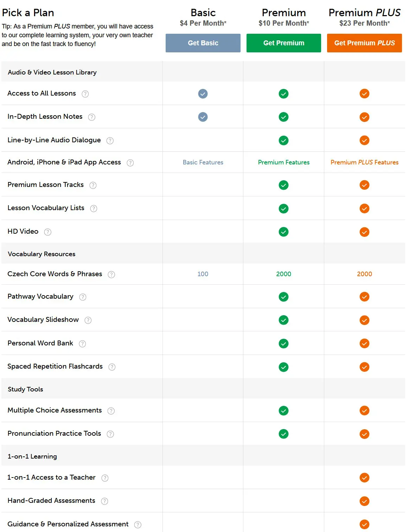Follow the green Premium Features link
Viewport: 415px width, 532px height.
pos(283,162)
